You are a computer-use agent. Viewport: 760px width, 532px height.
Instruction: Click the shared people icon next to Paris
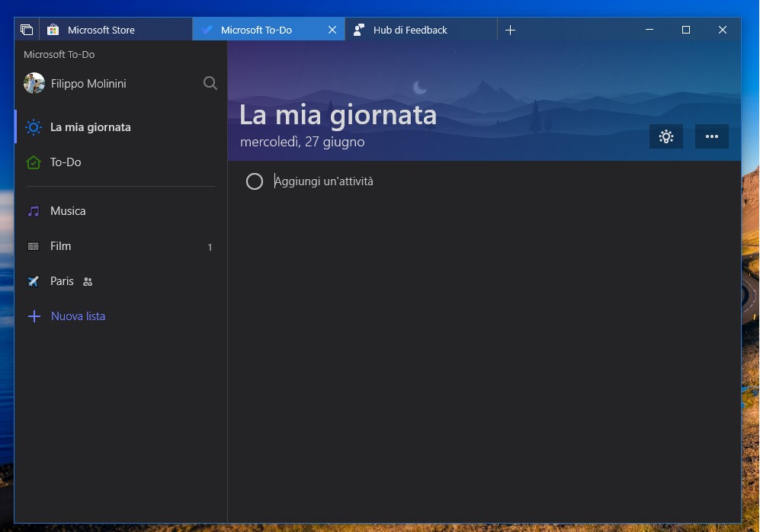(x=87, y=281)
